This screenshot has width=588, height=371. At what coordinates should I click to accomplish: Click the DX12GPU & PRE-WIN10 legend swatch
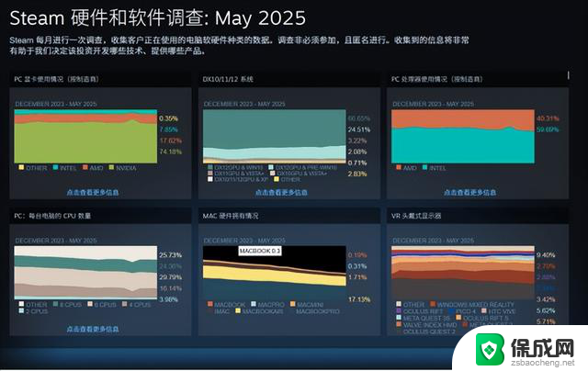(x=271, y=167)
